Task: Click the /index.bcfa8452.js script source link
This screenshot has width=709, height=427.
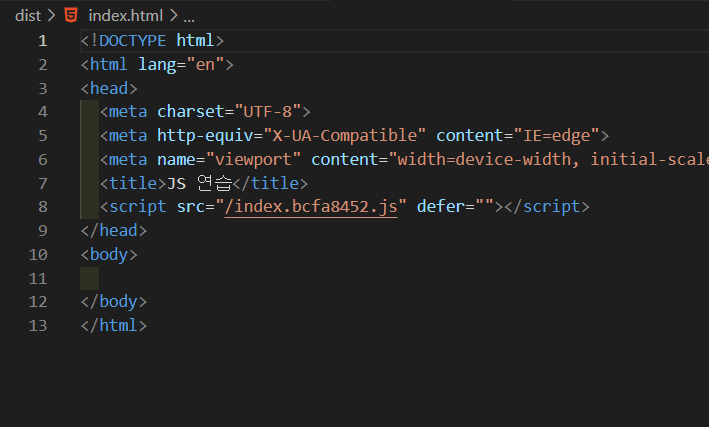Action: point(311,207)
